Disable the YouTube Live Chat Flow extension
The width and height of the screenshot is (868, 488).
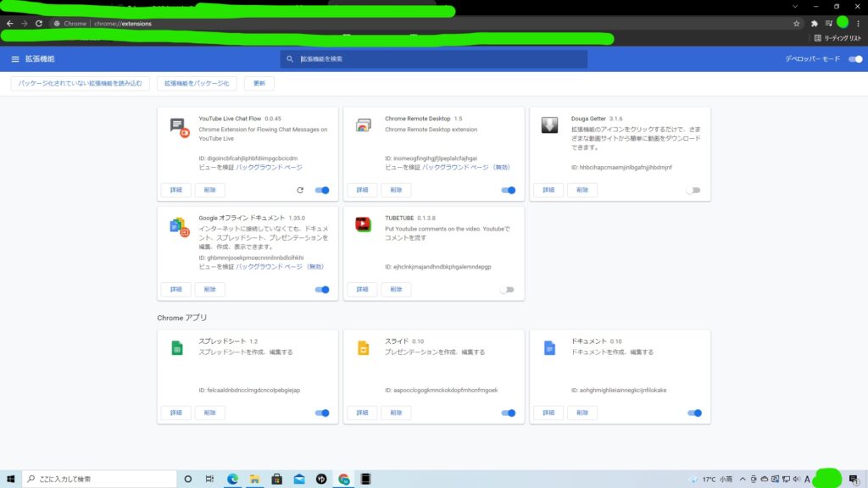322,191
